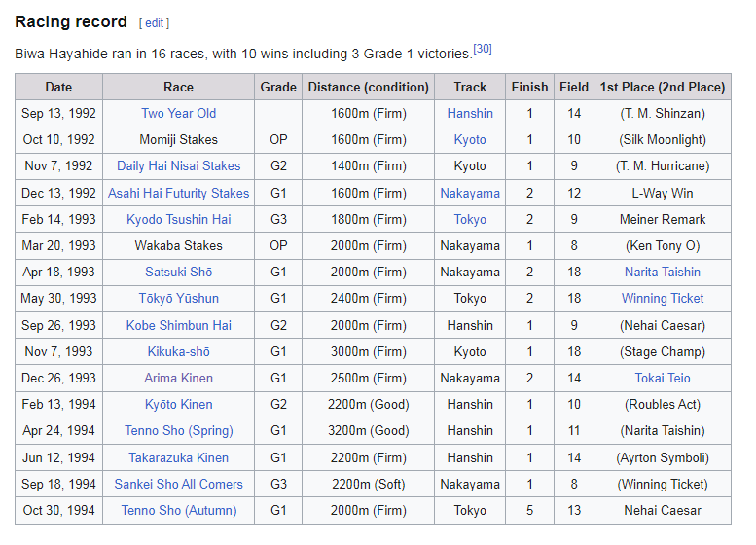This screenshot has width=756, height=545.
Task: Click the G2 grade in Daily Hai row
Action: click(x=278, y=165)
